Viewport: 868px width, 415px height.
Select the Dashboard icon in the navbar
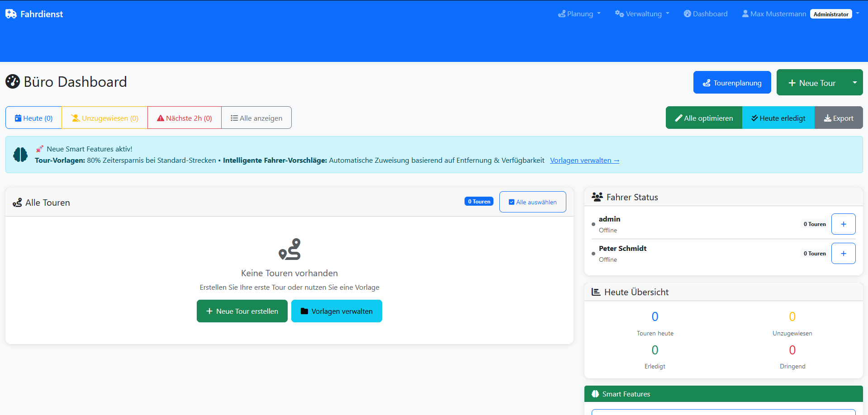coord(688,14)
